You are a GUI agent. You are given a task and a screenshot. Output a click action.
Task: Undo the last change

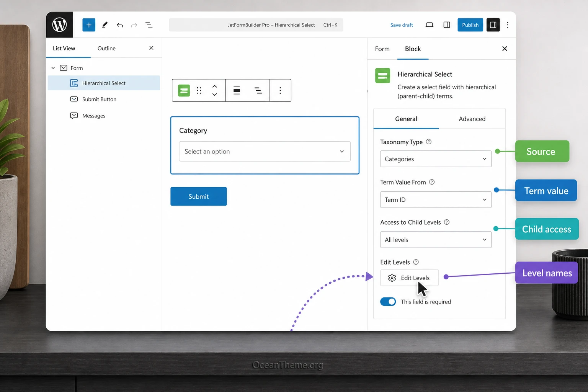coord(120,25)
